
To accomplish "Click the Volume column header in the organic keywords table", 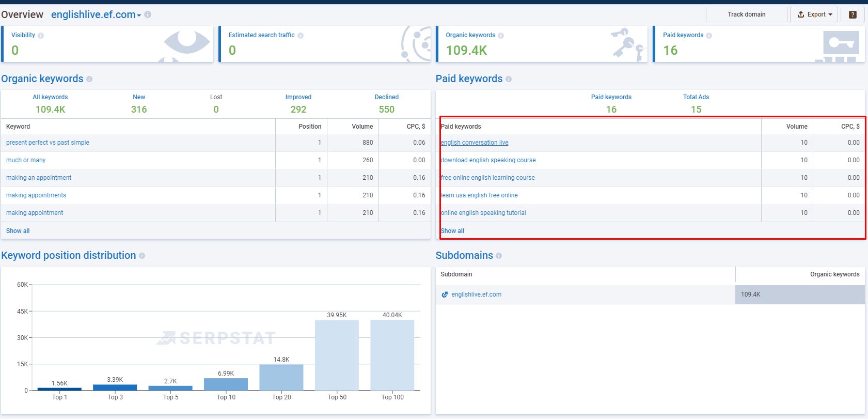I will point(362,127).
